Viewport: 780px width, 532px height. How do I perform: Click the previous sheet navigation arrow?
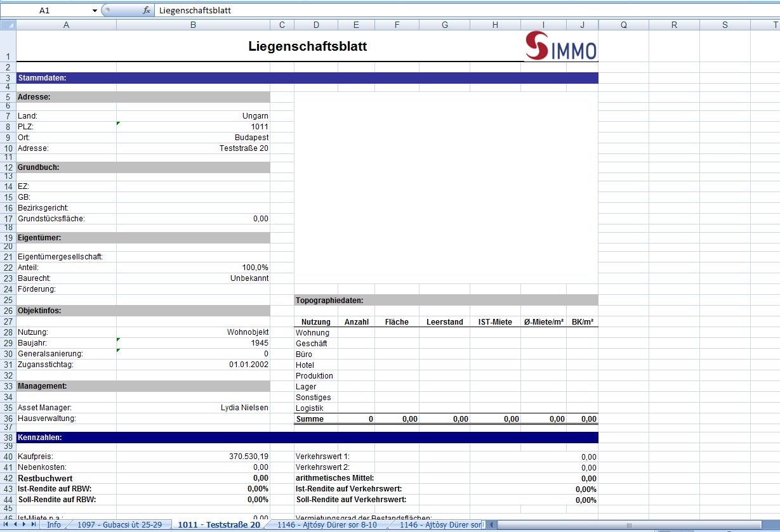tap(16, 524)
